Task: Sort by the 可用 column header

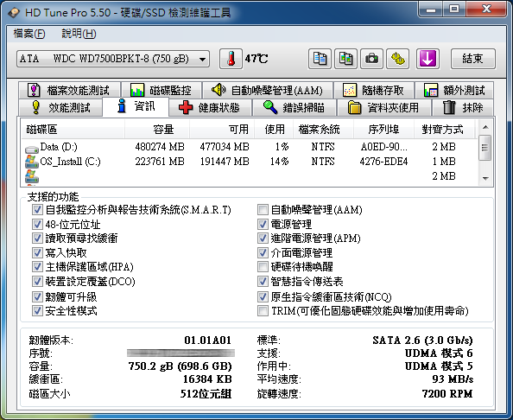Action: coord(222,130)
